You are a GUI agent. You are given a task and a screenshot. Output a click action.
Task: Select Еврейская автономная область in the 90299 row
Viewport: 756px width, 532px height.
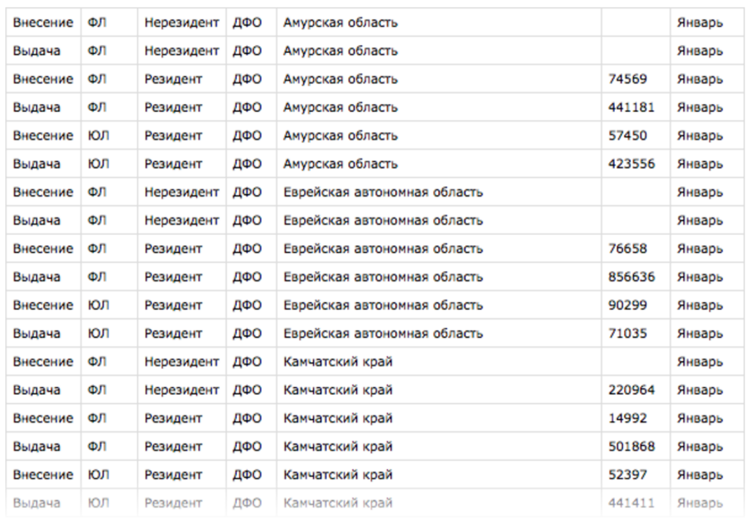(x=384, y=305)
